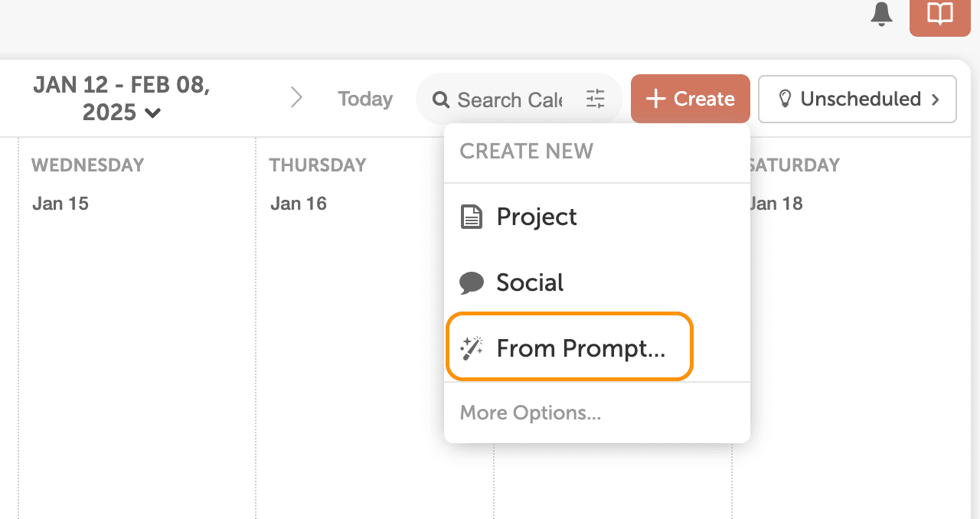The image size is (980, 519).
Task: Click the magnifying glass search icon
Action: tap(441, 99)
